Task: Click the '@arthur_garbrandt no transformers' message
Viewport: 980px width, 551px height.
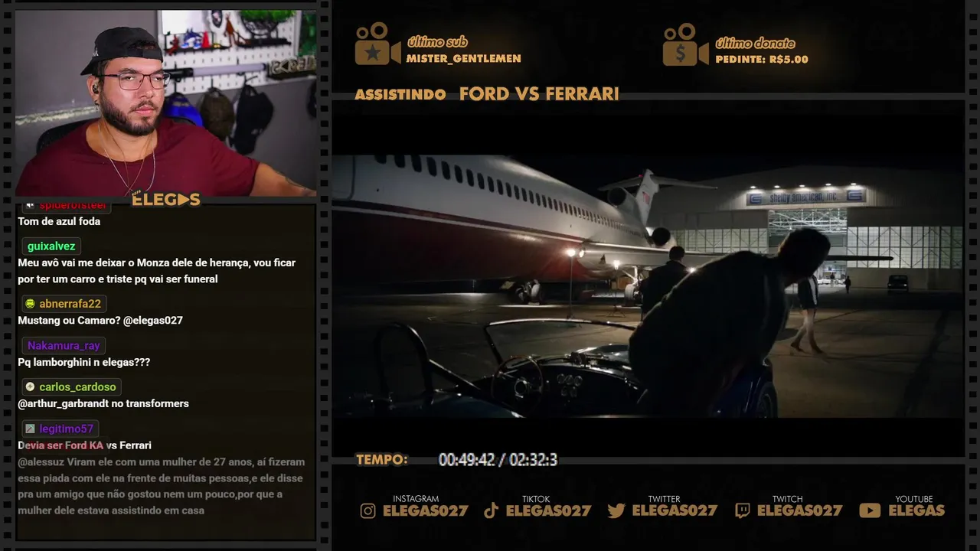Action: 103,403
